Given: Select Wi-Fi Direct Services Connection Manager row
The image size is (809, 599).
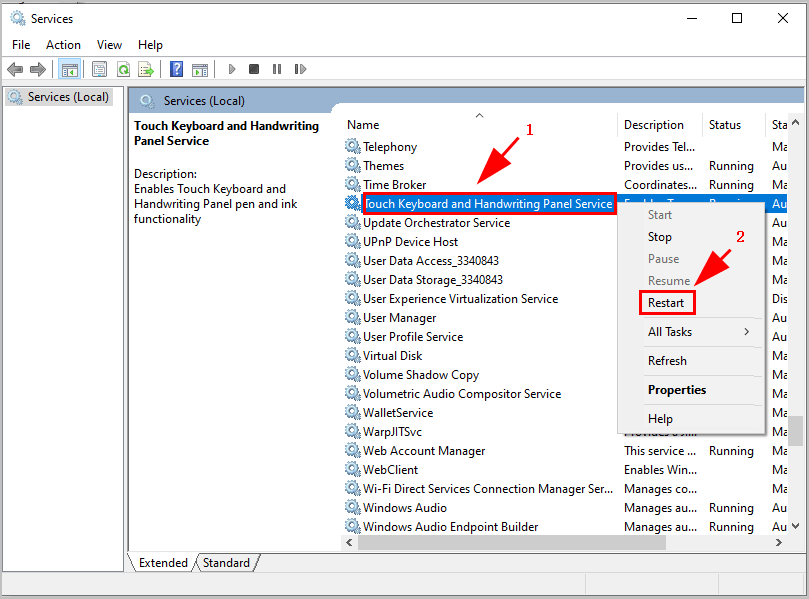Looking at the screenshot, I should click(488, 489).
